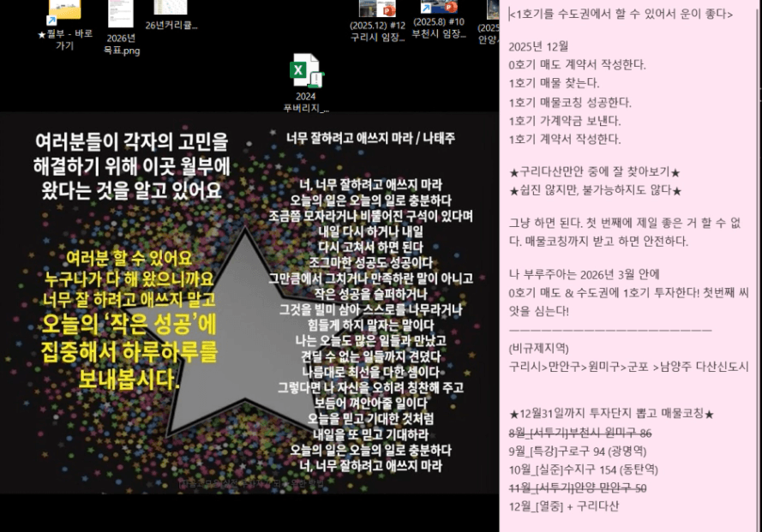Click the line '1호기 매물 찾는다.'

(554, 83)
